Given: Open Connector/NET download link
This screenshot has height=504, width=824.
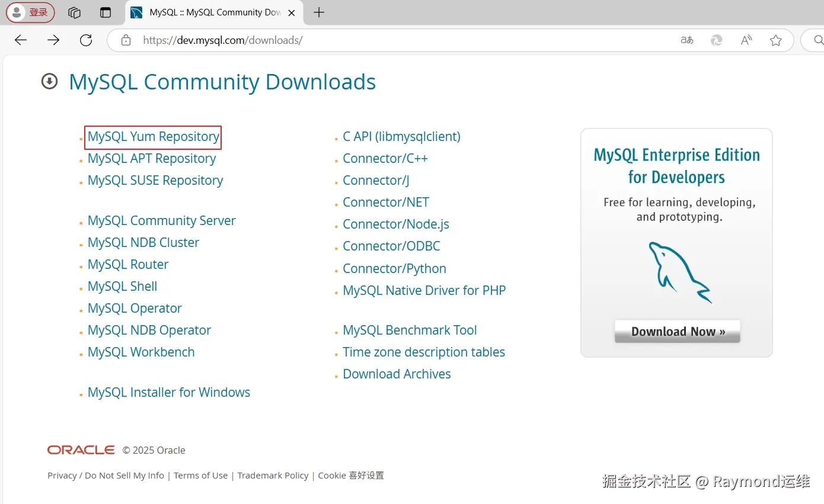Looking at the screenshot, I should point(386,203).
